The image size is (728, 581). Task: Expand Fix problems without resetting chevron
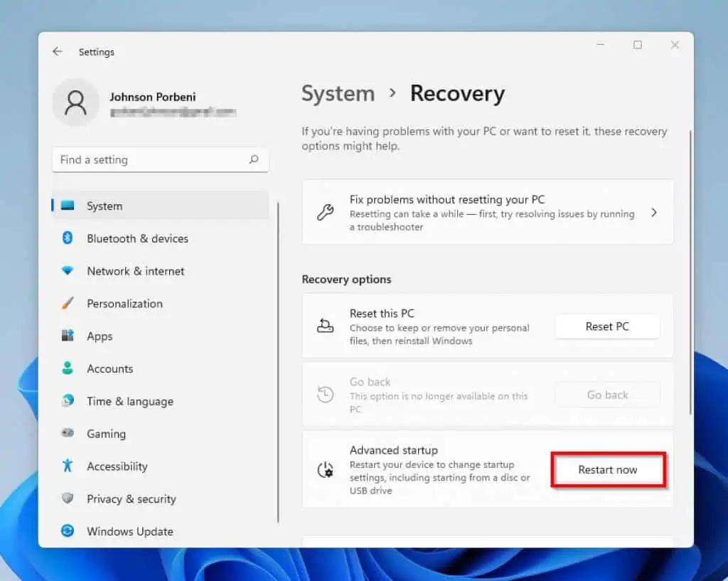click(x=654, y=213)
